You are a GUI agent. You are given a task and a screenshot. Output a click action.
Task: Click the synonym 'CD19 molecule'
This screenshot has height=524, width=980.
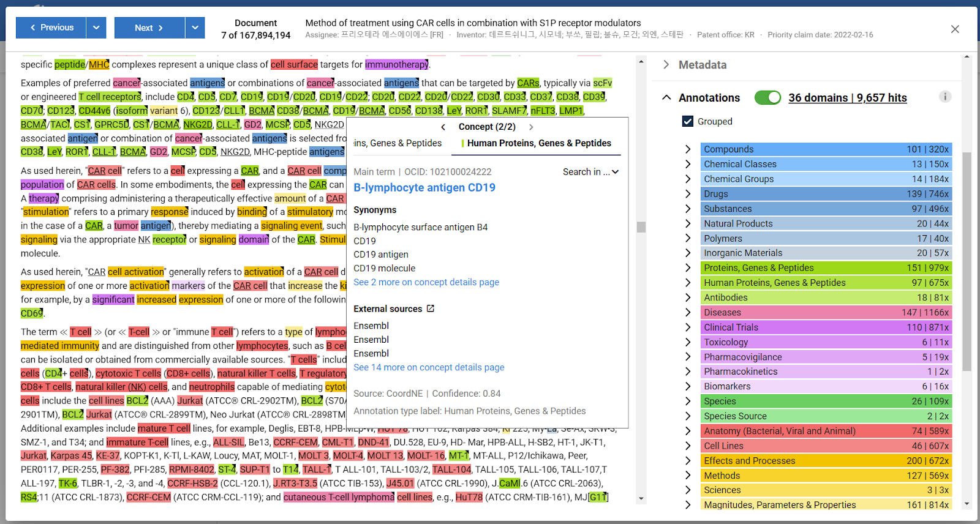[384, 268]
